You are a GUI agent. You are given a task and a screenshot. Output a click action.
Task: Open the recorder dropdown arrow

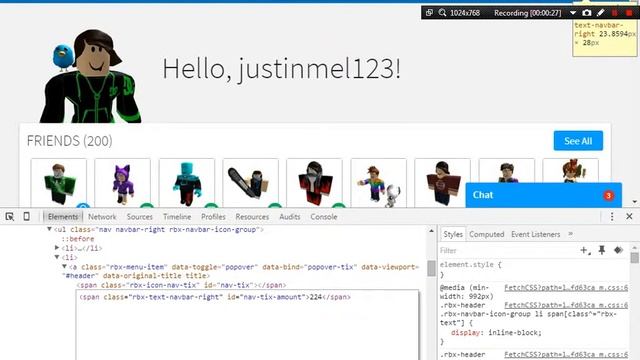(573, 13)
